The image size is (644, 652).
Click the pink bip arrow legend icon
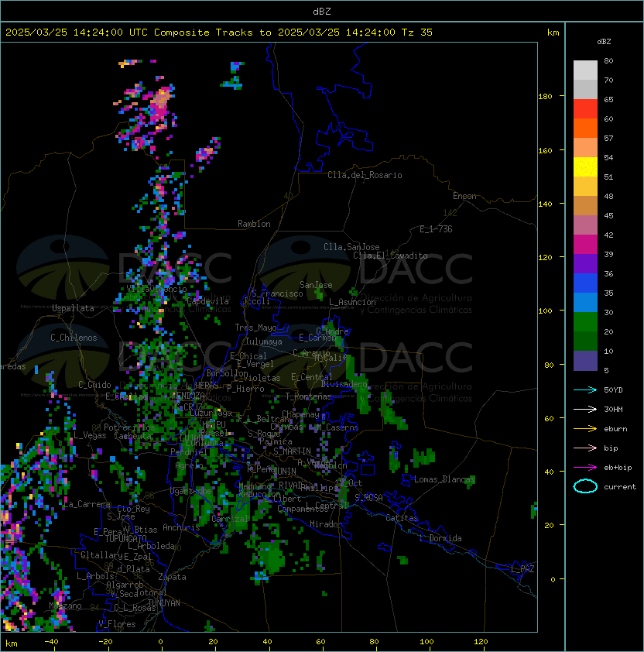tap(585, 448)
